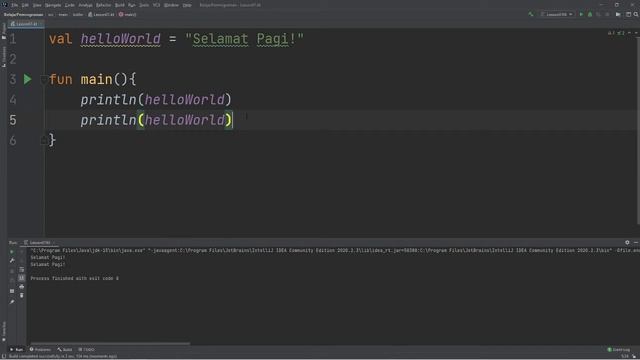Image resolution: width=640 pixels, height=360 pixels.
Task: Open the Build tool window tab at bottom
Action: coord(64,349)
